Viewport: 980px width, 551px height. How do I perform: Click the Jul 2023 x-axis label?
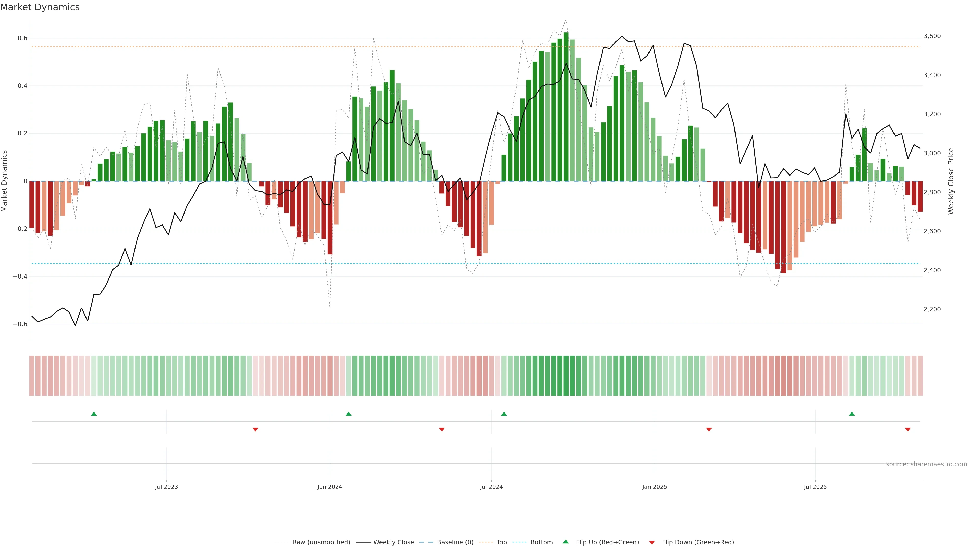tap(166, 487)
